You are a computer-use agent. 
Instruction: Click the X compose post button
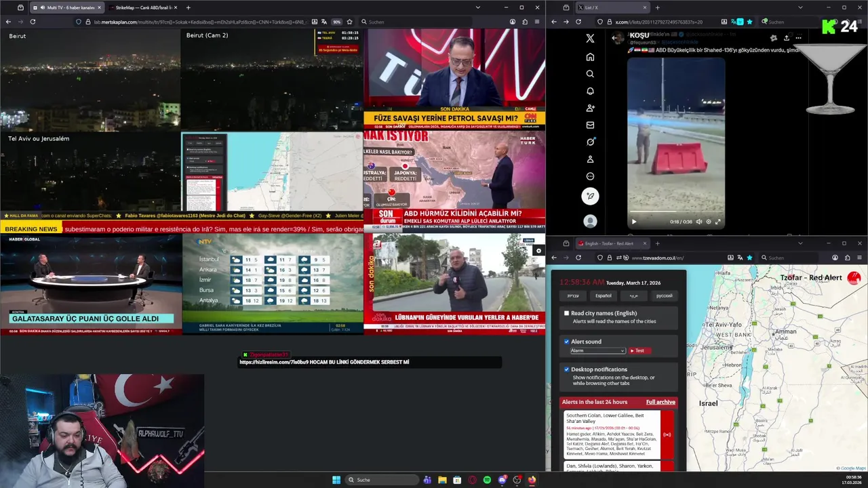(x=590, y=196)
